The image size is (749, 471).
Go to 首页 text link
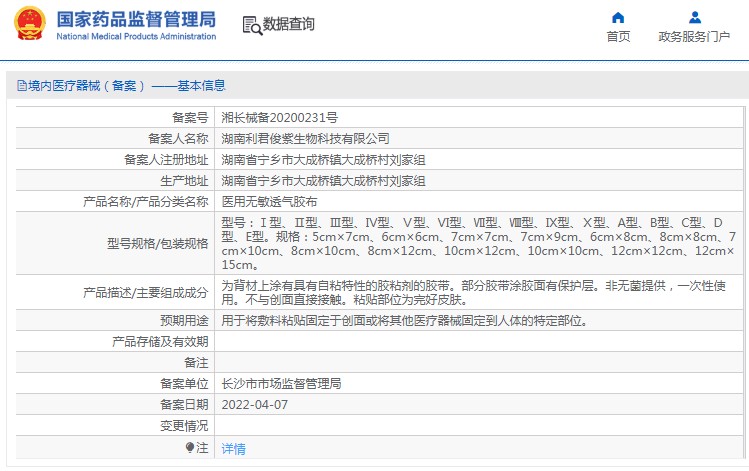(618, 37)
